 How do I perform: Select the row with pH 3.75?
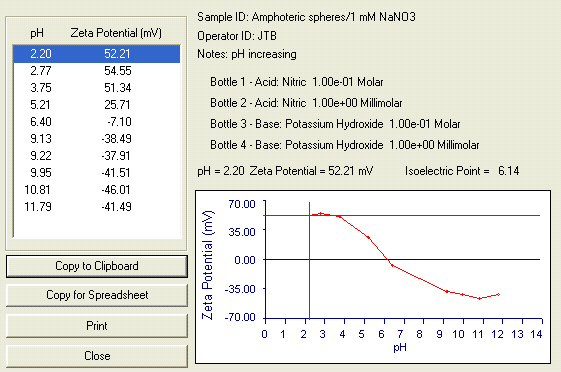pyautogui.click(x=97, y=88)
